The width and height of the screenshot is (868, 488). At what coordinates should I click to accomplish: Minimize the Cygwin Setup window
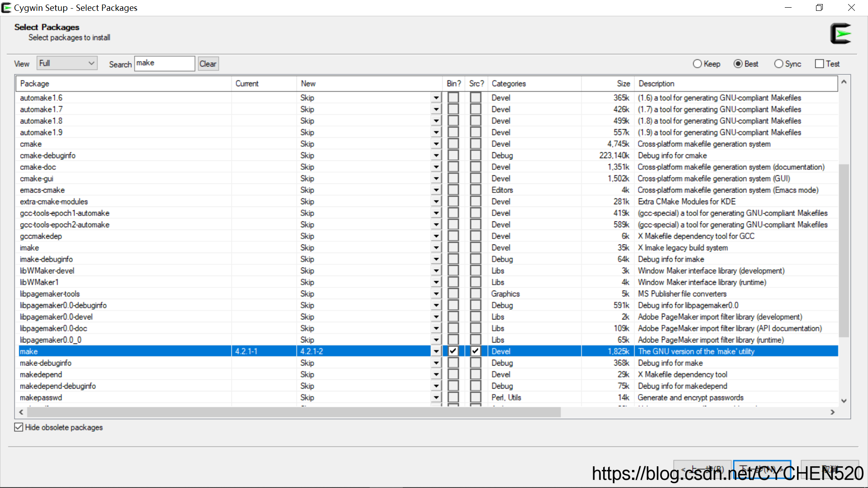(788, 8)
